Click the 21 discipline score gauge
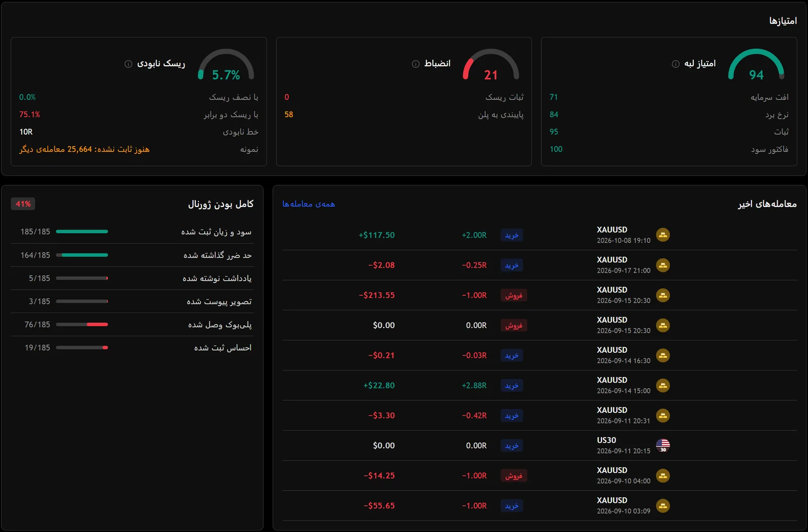 click(491, 66)
